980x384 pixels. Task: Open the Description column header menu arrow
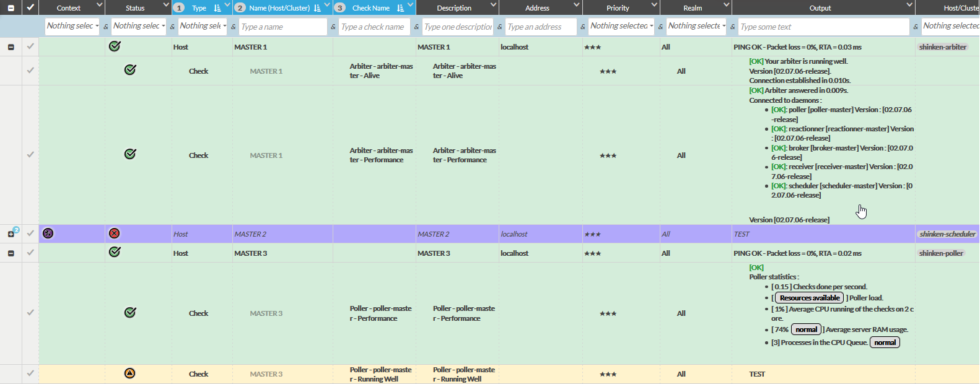(493, 6)
